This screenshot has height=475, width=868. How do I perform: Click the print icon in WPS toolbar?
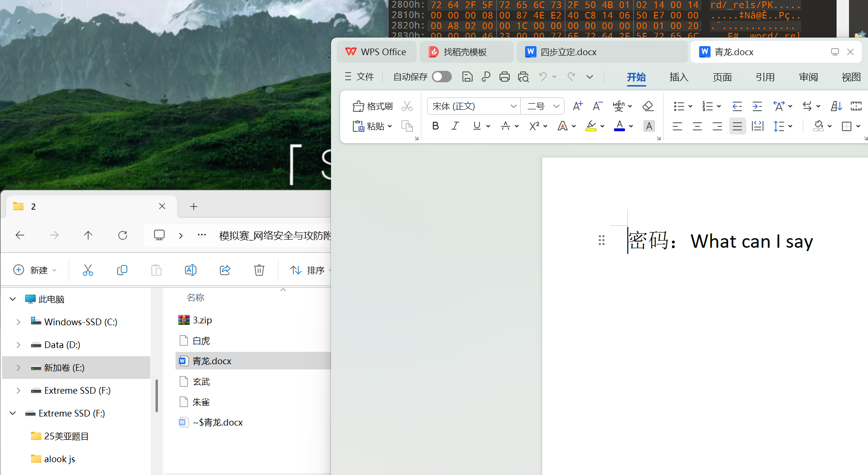tap(505, 77)
